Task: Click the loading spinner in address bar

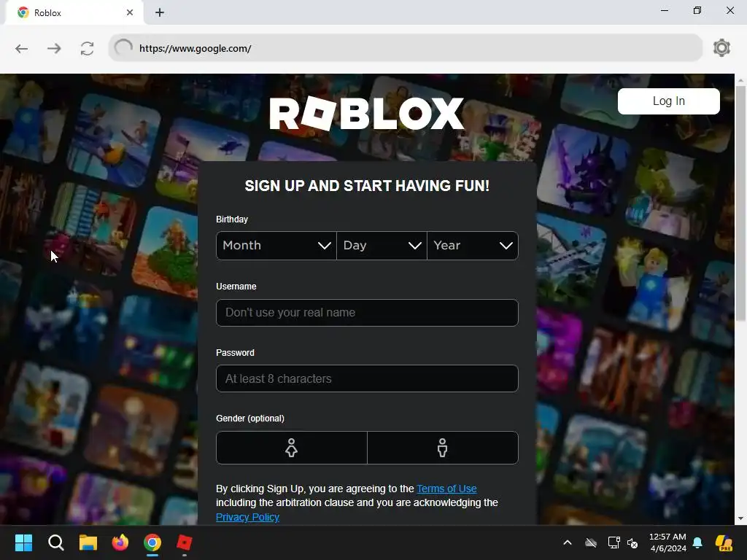Action: 123,47
